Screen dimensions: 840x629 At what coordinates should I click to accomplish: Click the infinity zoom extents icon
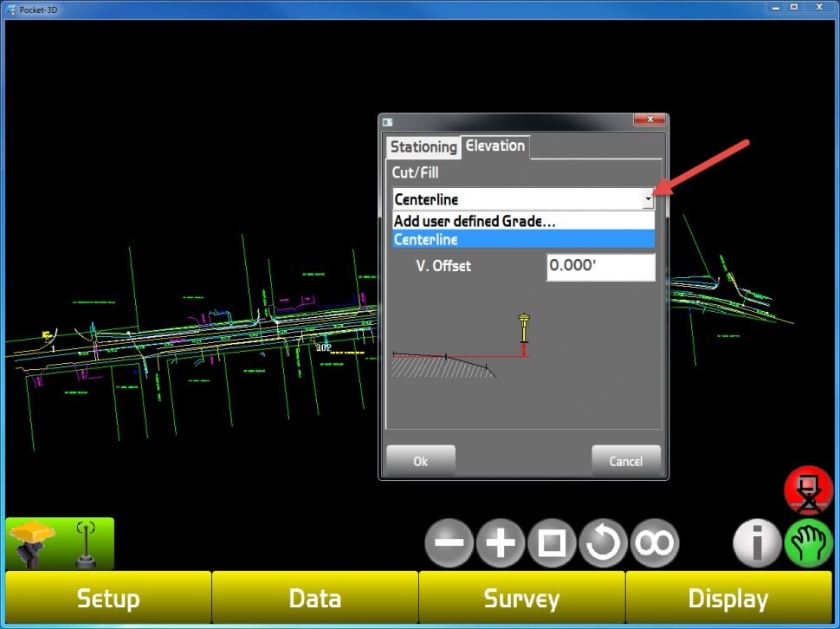655,544
